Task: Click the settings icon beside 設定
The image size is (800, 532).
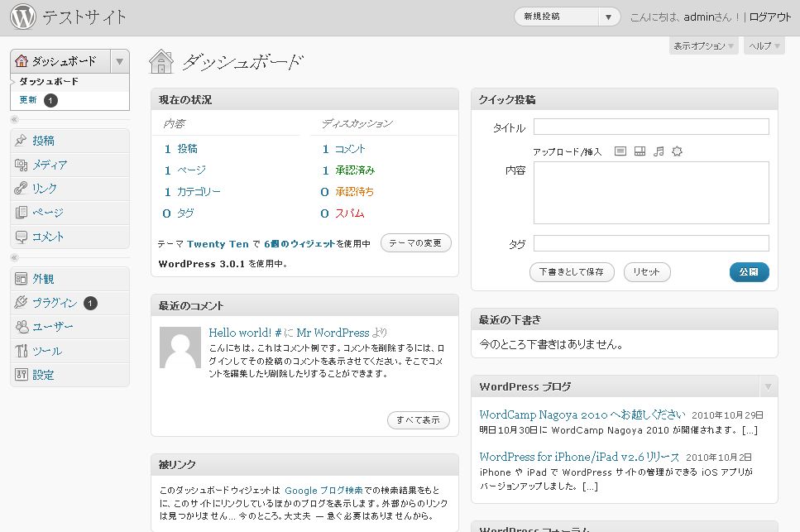Action: point(21,375)
